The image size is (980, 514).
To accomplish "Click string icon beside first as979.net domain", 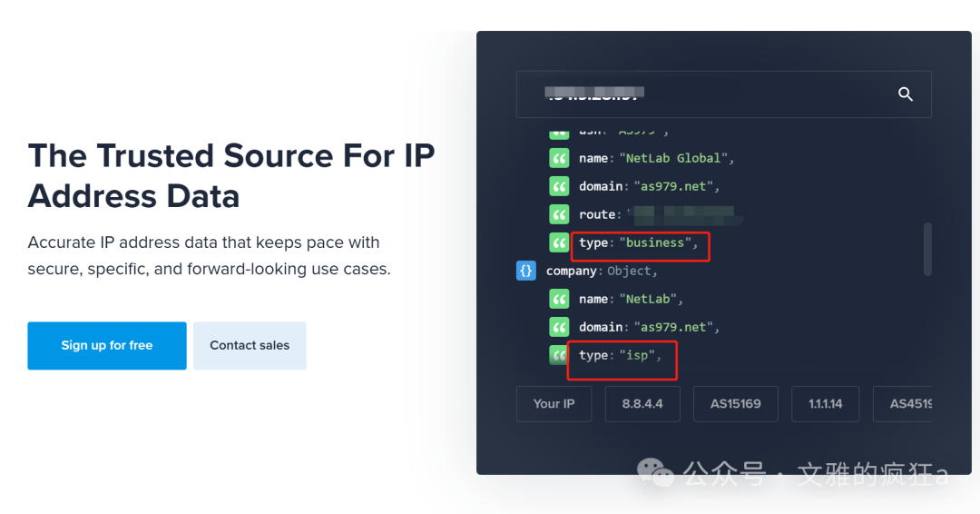I will [x=559, y=186].
